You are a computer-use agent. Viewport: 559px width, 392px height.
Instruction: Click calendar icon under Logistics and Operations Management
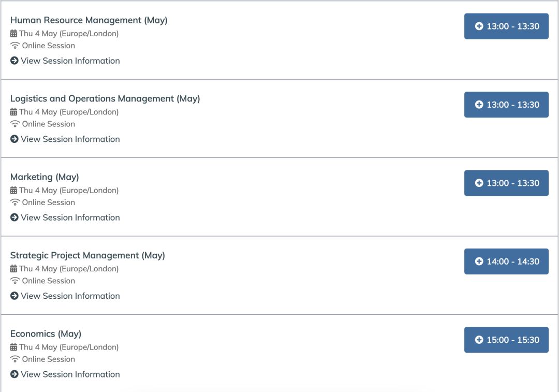pos(13,112)
